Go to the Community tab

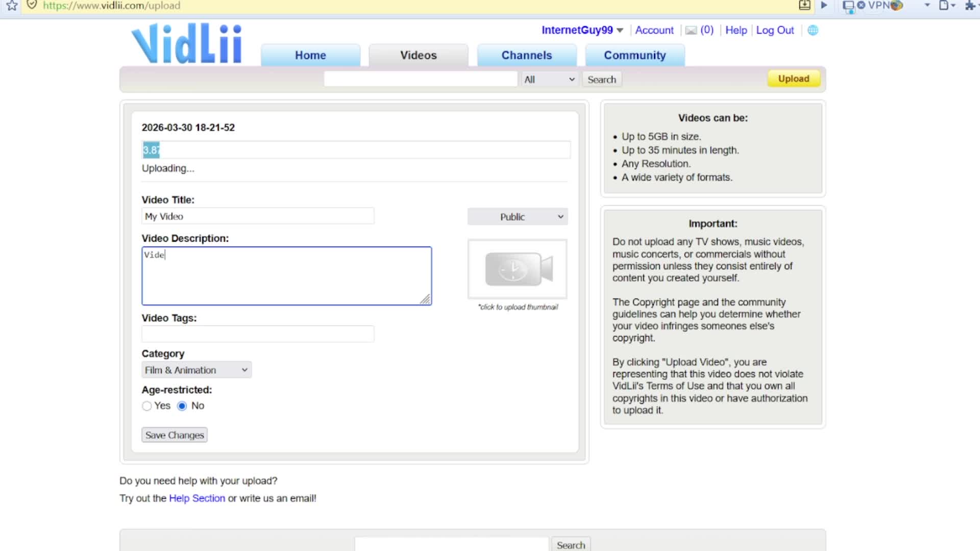[x=635, y=55]
